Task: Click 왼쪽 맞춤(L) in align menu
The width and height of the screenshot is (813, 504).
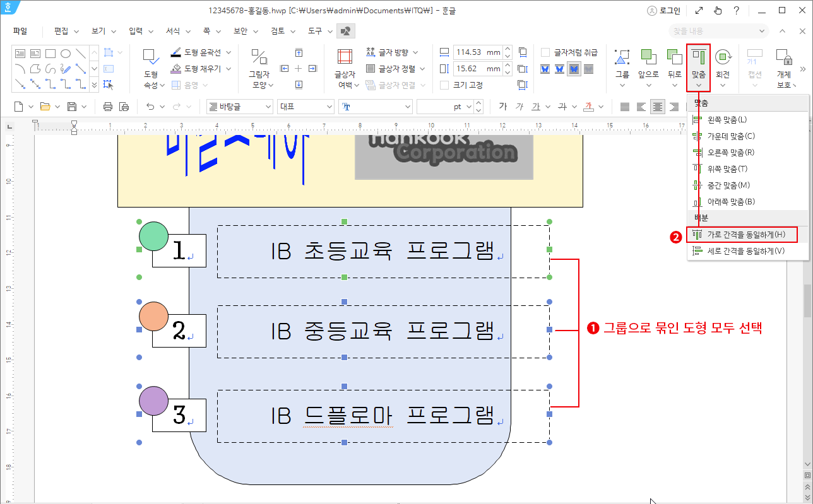Action: pos(726,120)
